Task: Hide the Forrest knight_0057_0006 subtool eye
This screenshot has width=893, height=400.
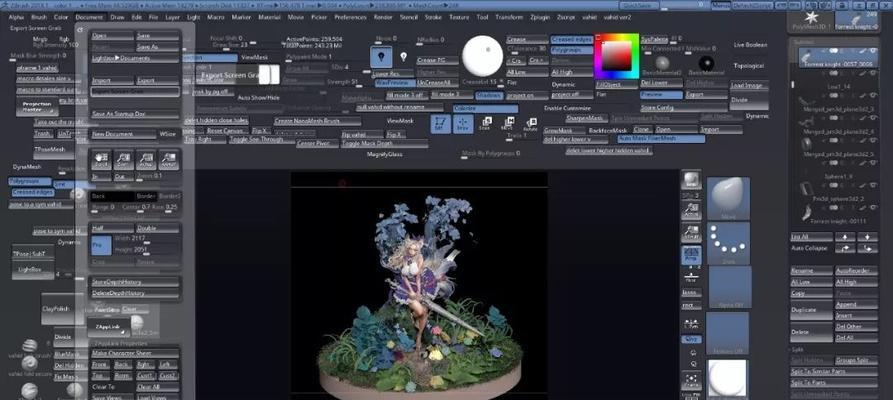Action: coord(874,51)
